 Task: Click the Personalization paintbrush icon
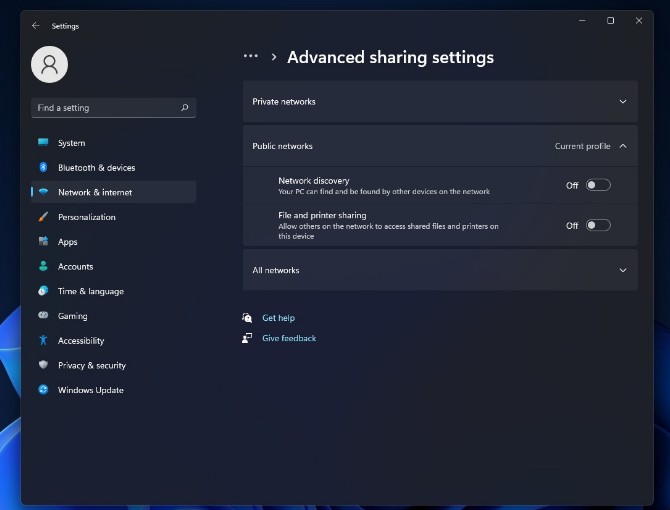(x=43, y=217)
